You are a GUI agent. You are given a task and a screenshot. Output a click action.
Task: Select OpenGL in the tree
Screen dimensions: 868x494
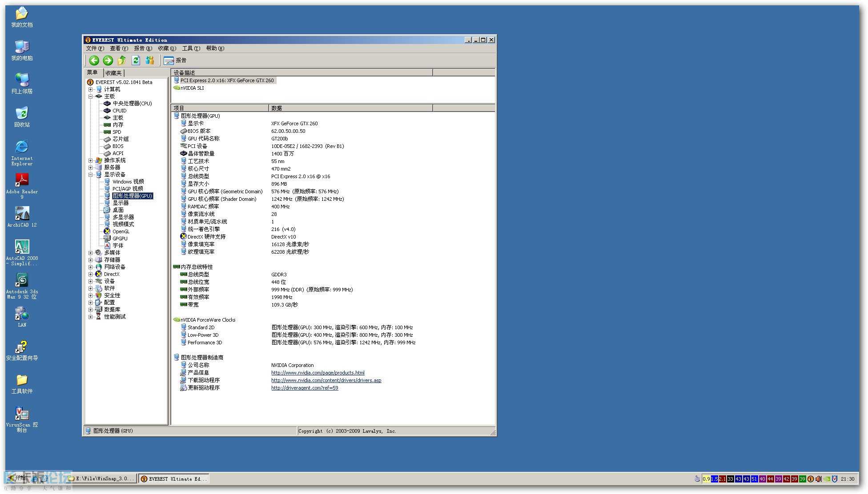click(121, 231)
